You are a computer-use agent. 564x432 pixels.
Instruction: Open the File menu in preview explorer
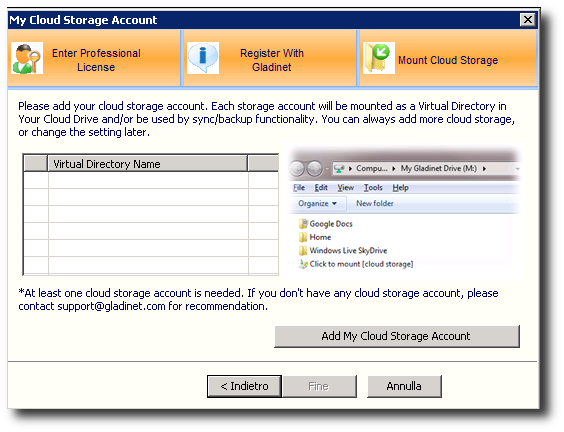299,187
